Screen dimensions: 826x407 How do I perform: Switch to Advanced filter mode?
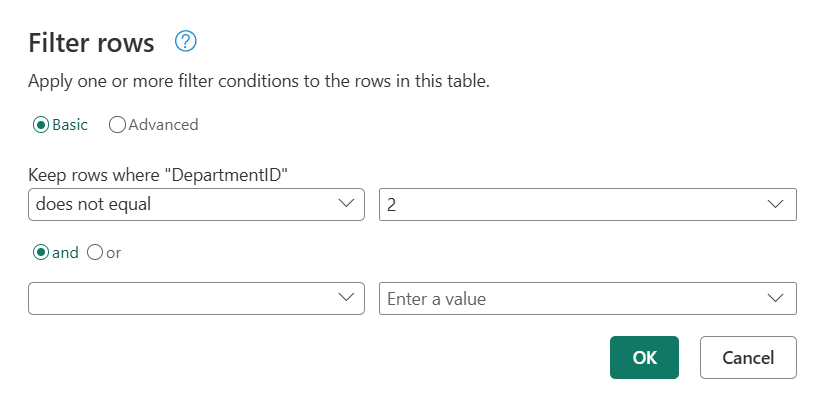[x=117, y=125]
